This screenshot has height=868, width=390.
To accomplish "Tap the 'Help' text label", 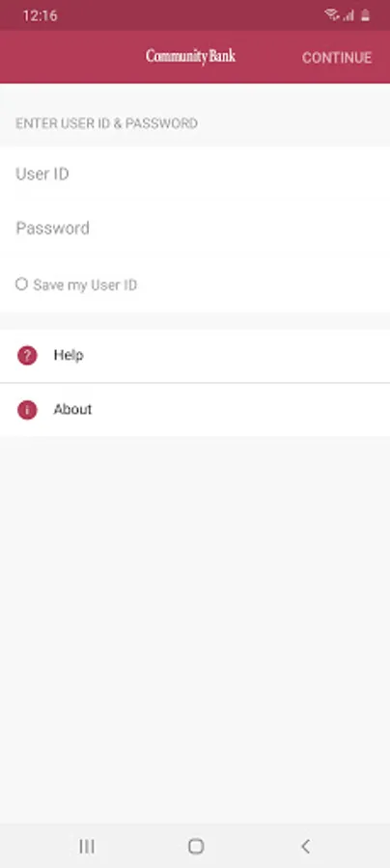I will pos(69,355).
